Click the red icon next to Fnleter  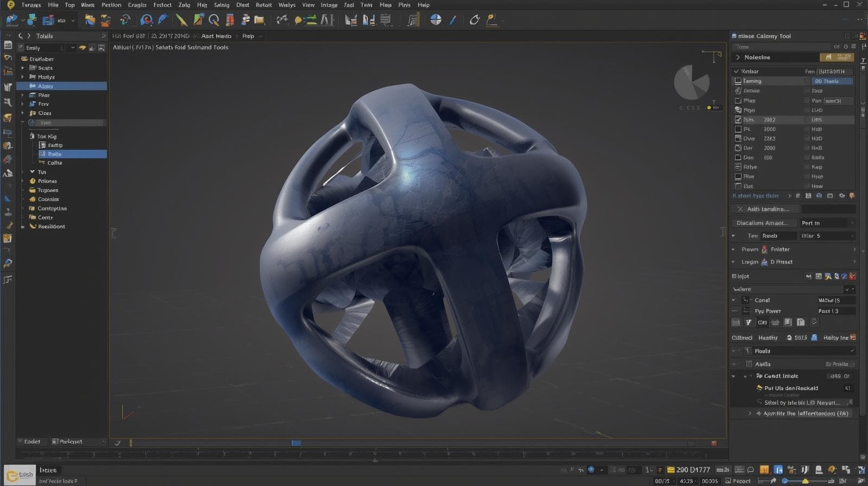tap(764, 250)
